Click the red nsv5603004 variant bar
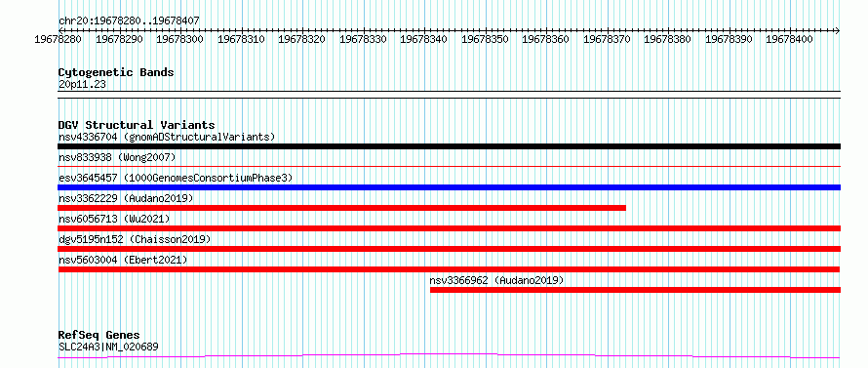Image resolution: width=868 pixels, height=368 pixels. pos(449,269)
